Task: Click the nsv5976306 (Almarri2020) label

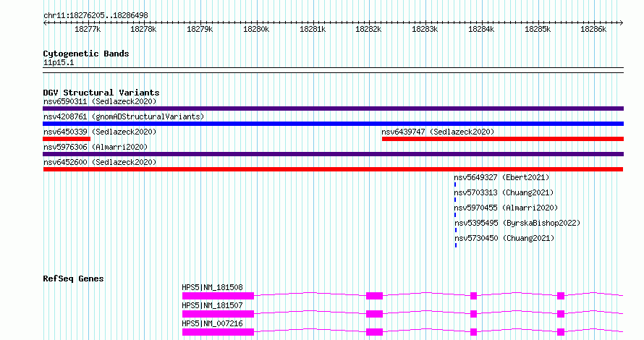Action: (x=96, y=147)
